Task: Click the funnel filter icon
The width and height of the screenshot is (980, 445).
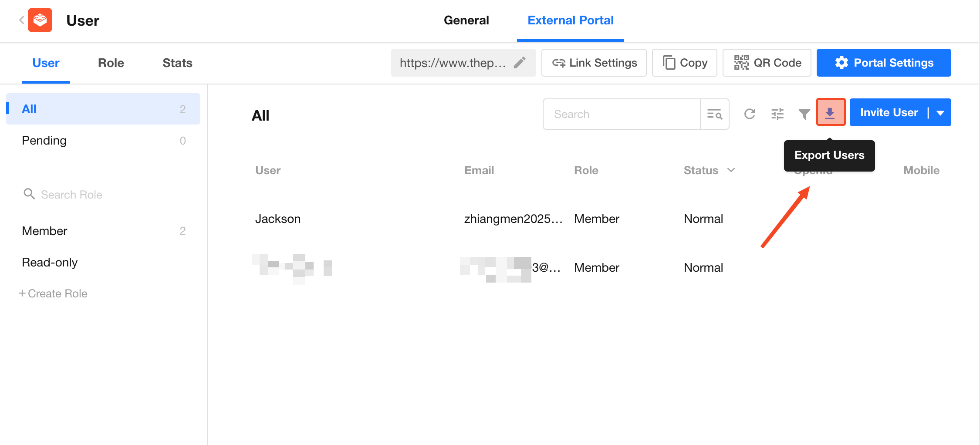Action: (804, 114)
